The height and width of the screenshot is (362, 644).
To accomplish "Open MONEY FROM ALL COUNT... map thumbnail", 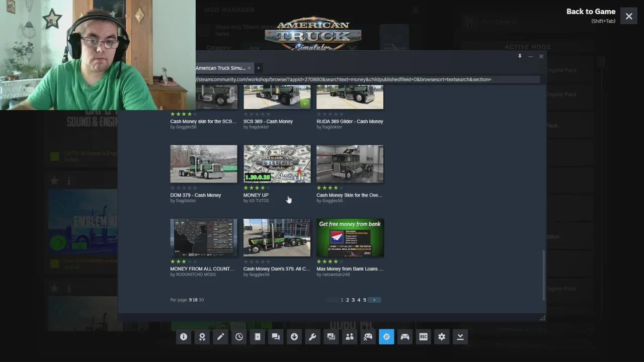I will pyautogui.click(x=204, y=237).
